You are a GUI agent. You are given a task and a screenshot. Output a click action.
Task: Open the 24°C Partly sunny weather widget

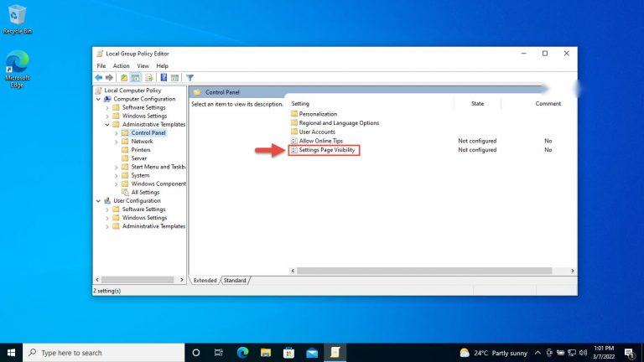[x=494, y=353]
